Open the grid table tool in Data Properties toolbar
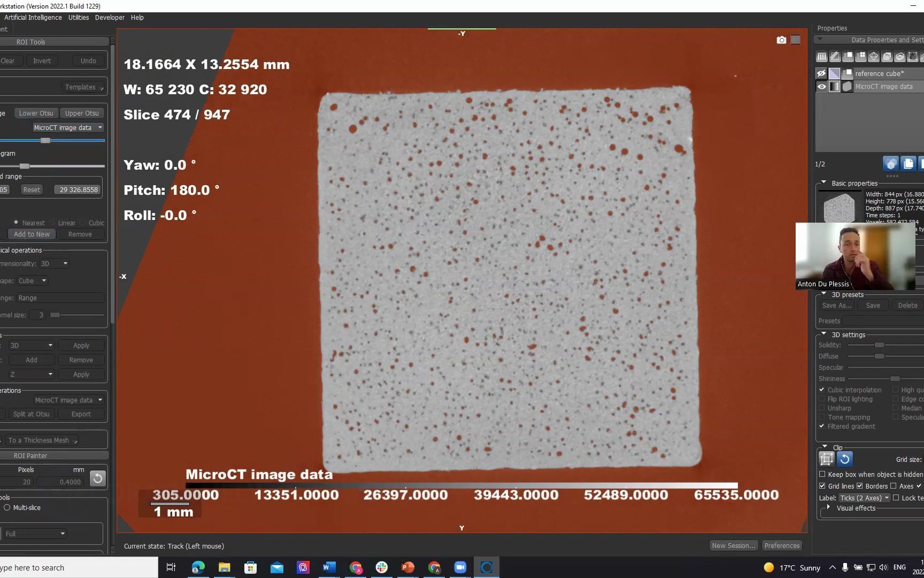The height and width of the screenshot is (578, 924). click(x=822, y=56)
